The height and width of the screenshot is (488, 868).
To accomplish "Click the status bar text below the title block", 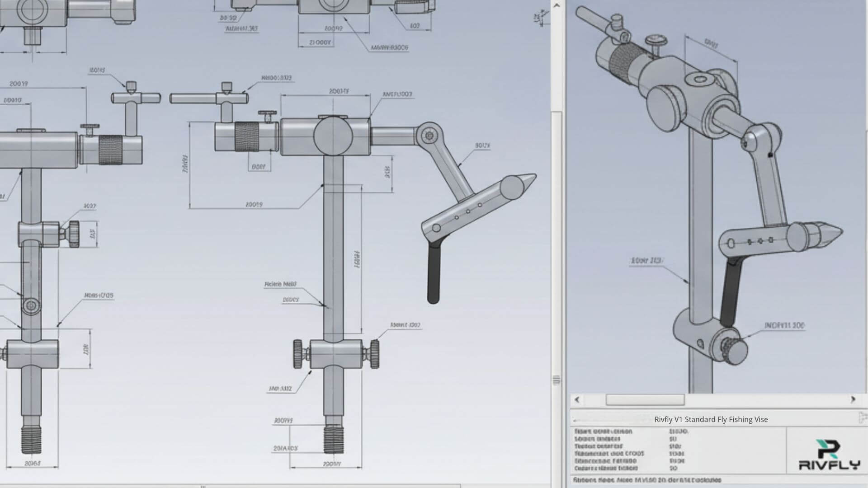I will point(646,480).
